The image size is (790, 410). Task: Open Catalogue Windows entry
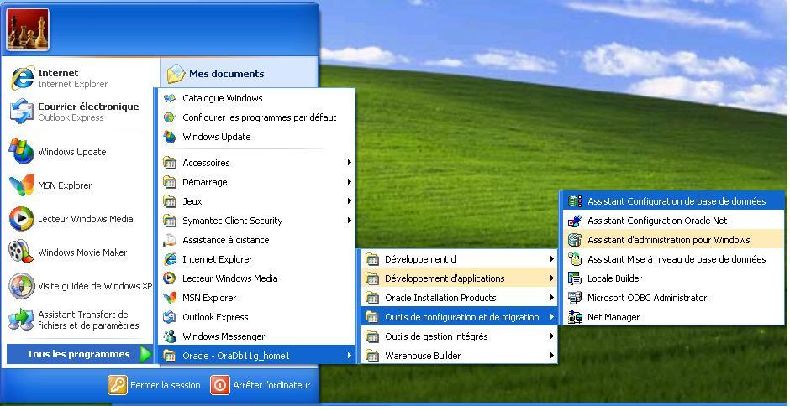(257, 98)
